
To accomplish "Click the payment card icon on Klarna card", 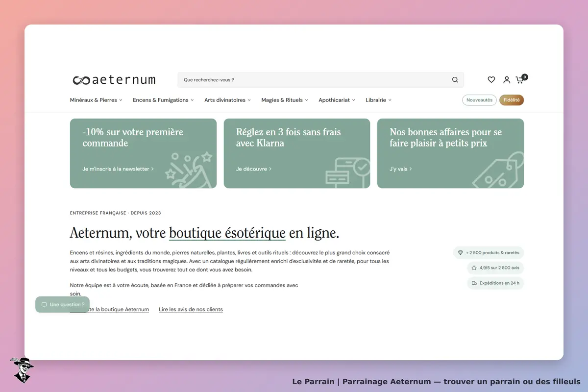I will (x=347, y=171).
